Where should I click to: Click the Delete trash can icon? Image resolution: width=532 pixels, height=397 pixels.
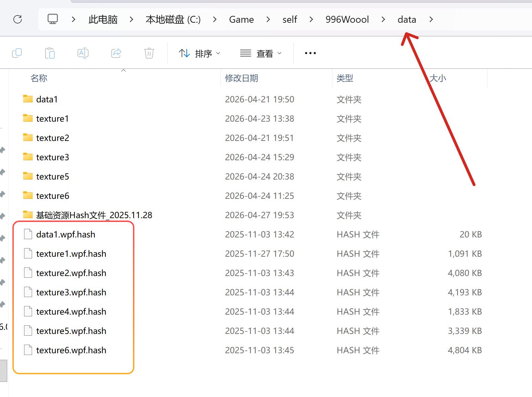[149, 53]
